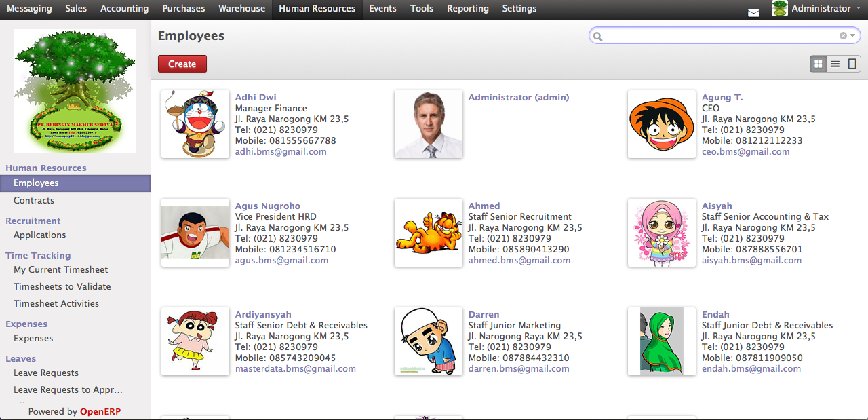The width and height of the screenshot is (868, 420).
Task: Open Agung T.'s employee photo
Action: (x=662, y=124)
